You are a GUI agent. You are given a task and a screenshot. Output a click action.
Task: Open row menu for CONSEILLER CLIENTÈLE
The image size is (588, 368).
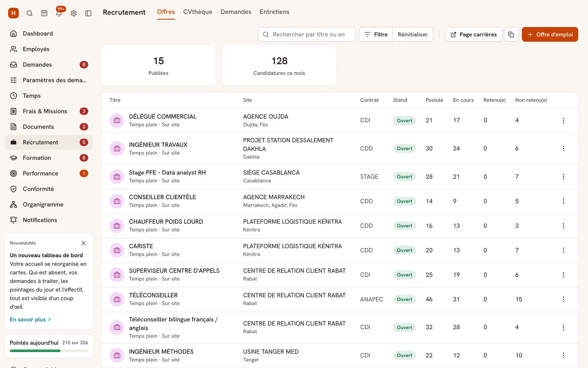coord(563,201)
